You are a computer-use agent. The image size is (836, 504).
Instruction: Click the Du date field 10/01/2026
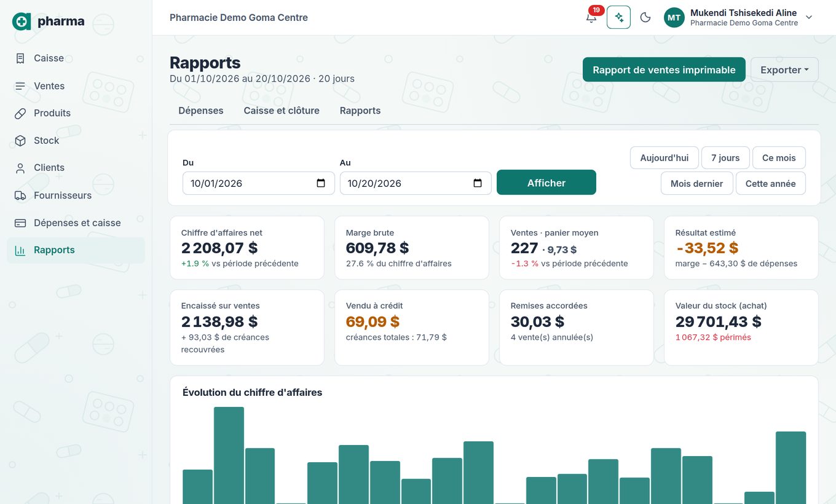(259, 183)
